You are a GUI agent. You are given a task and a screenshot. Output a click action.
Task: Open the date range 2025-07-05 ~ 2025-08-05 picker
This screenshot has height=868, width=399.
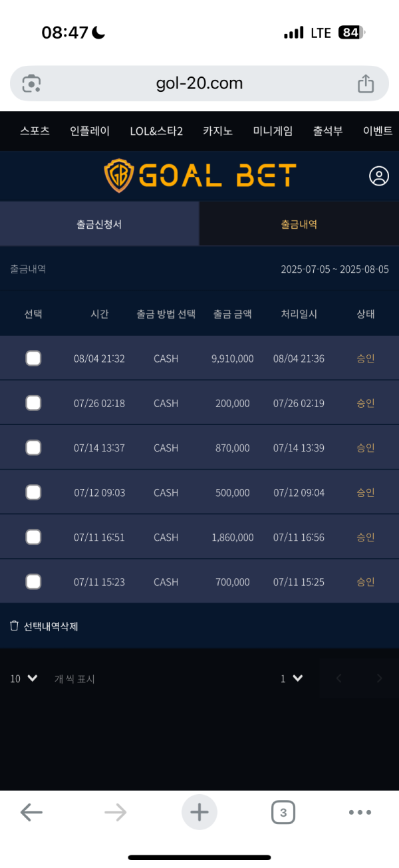tap(334, 269)
